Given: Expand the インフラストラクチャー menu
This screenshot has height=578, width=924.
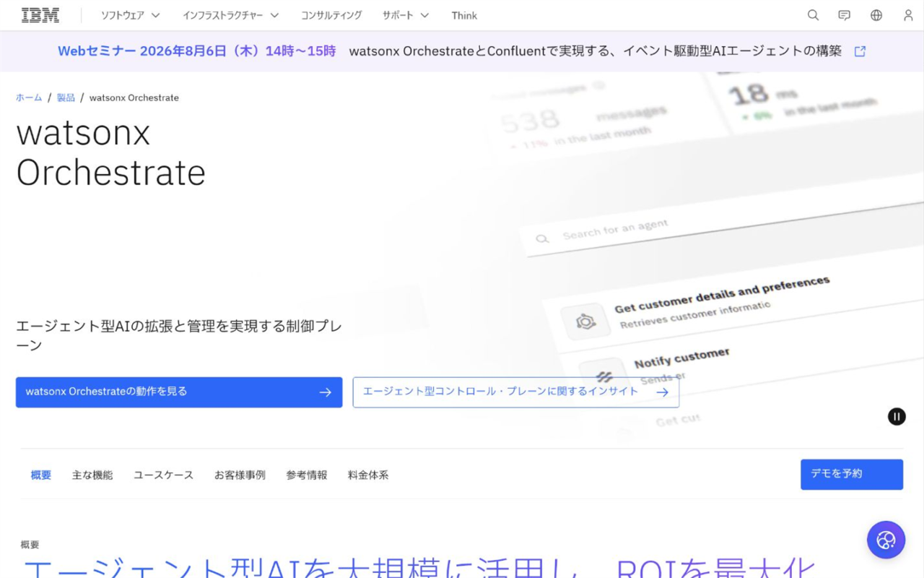Looking at the screenshot, I should pyautogui.click(x=230, y=15).
